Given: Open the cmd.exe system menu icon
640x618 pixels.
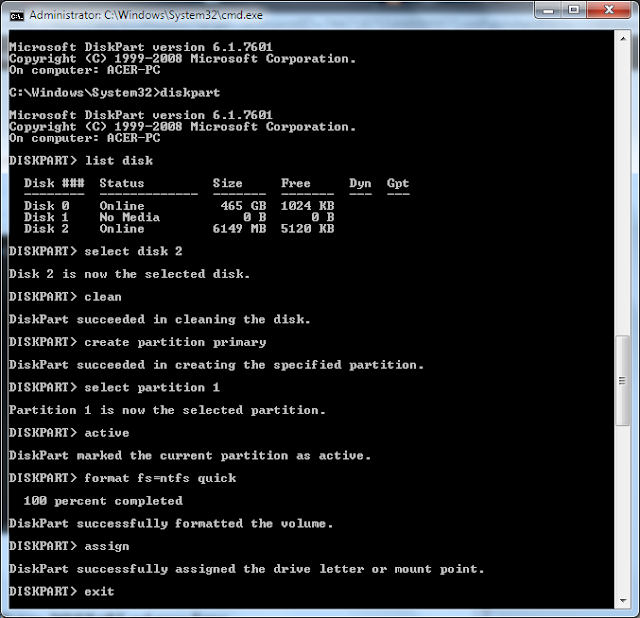Looking at the screenshot, I should point(17,16).
